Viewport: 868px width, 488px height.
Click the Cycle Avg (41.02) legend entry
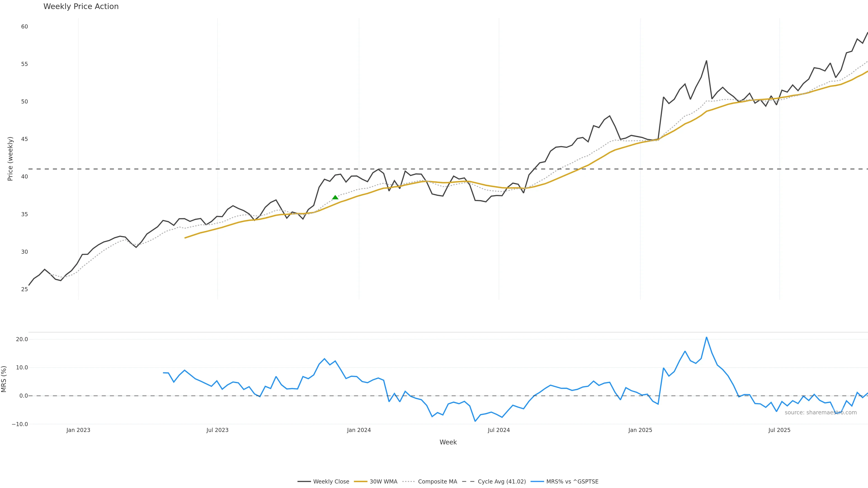[501, 482]
